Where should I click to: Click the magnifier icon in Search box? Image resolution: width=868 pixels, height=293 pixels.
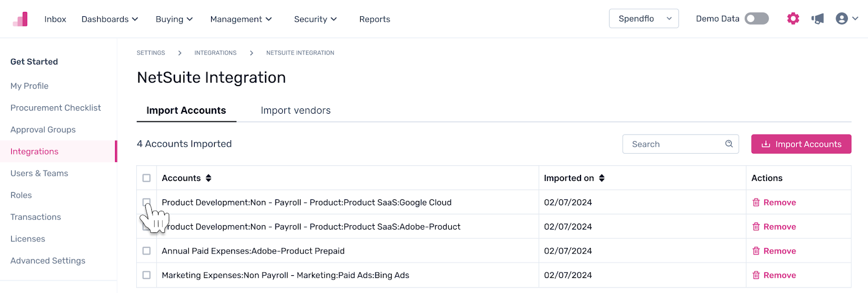coord(729,144)
